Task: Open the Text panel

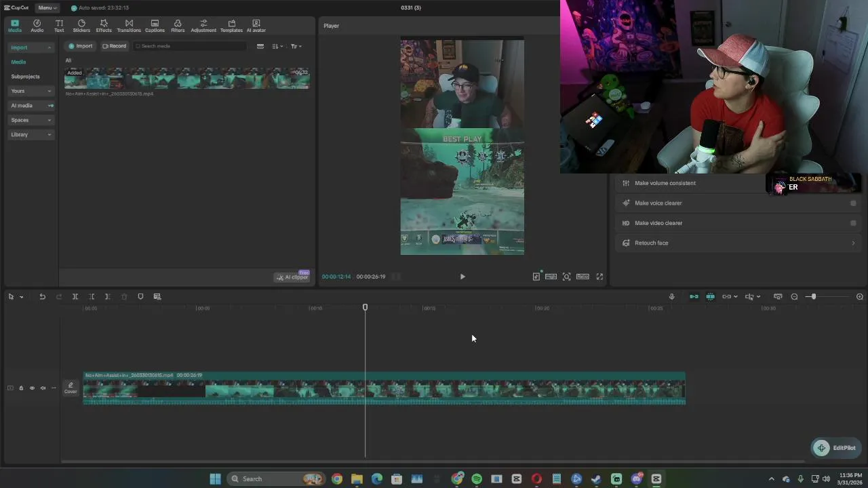Action: tap(59, 26)
